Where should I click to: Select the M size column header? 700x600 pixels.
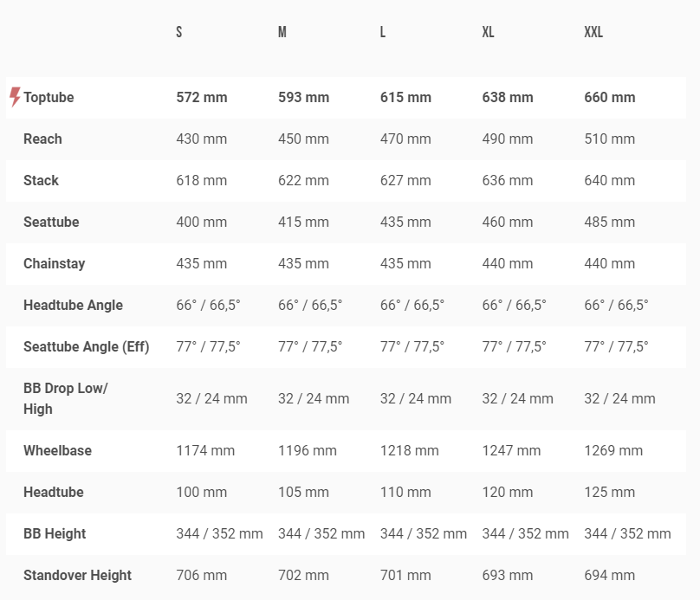[282, 32]
